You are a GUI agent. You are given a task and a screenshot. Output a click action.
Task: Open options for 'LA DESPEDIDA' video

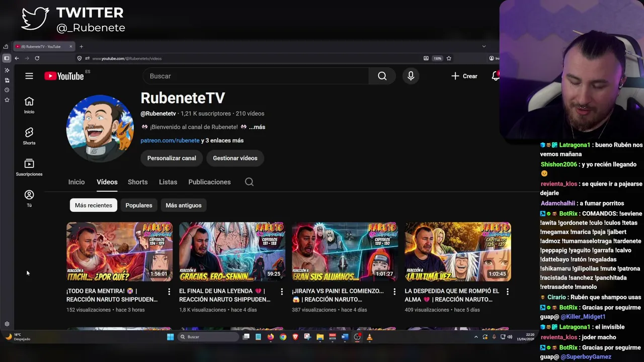(507, 292)
